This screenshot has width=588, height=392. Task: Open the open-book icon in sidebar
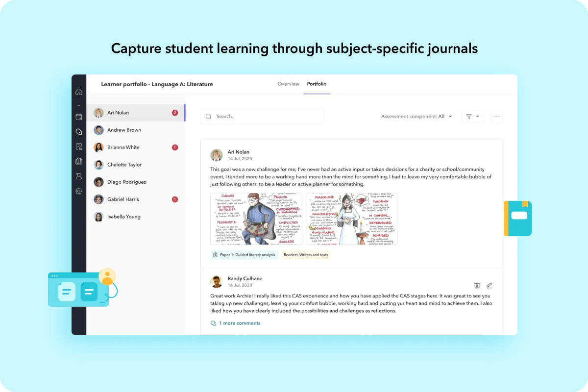coord(78,161)
